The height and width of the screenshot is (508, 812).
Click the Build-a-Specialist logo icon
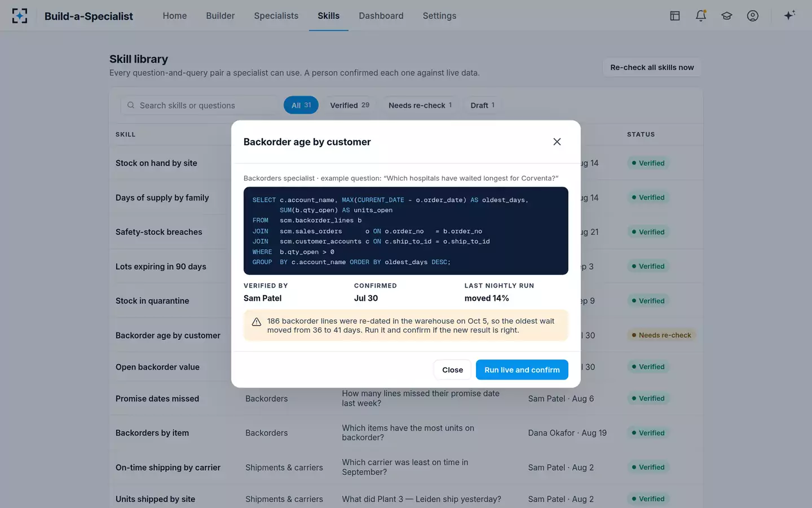20,16
